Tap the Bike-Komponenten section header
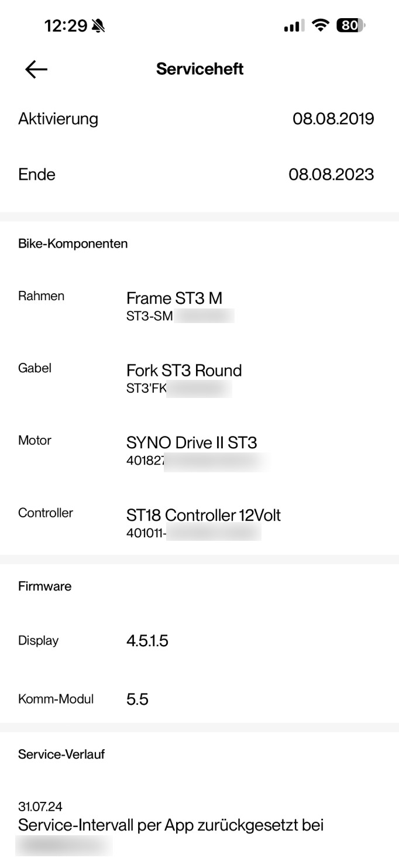This screenshot has width=399, height=868. [73, 243]
